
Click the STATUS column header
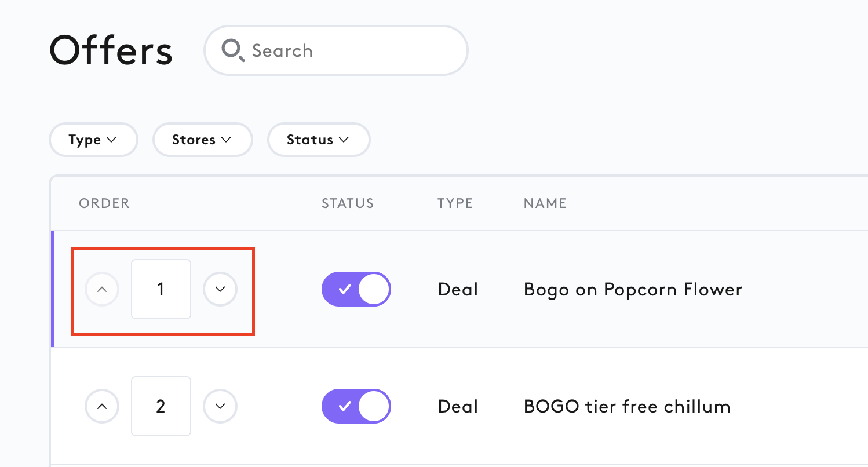(x=348, y=203)
